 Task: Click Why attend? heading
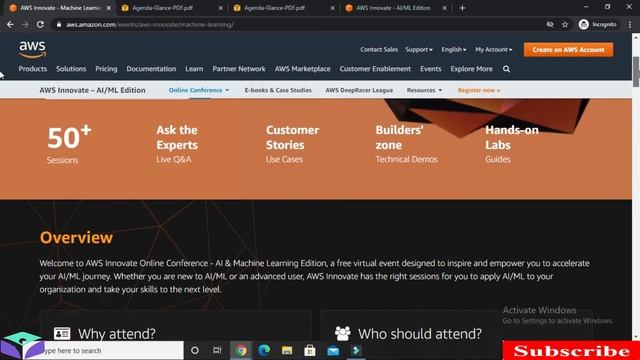117,334
